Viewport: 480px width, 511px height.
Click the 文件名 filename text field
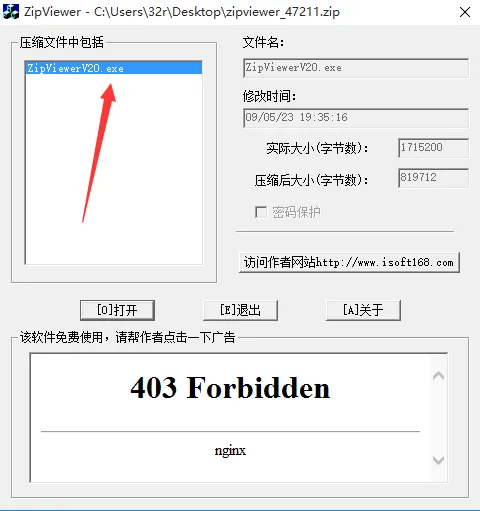356,68
